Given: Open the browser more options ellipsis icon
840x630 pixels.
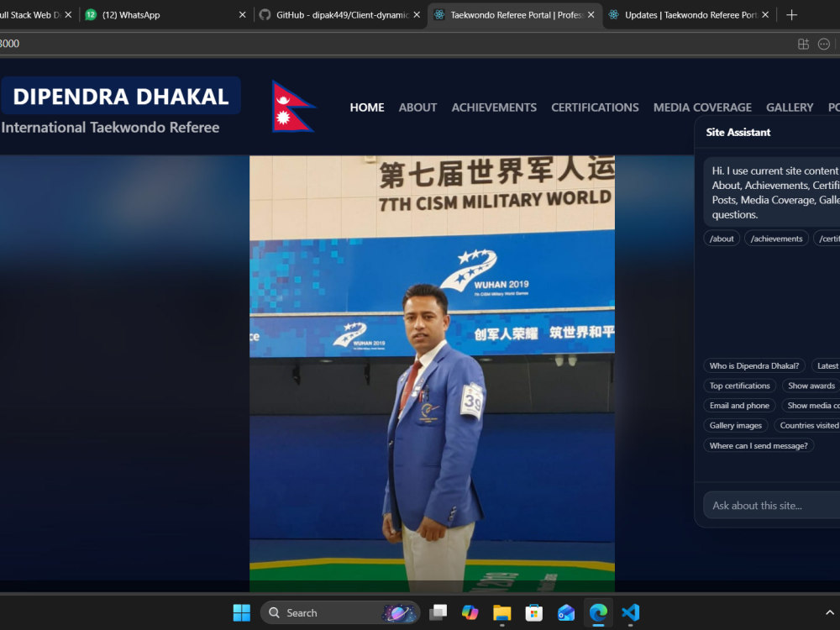Looking at the screenshot, I should tap(824, 44).
